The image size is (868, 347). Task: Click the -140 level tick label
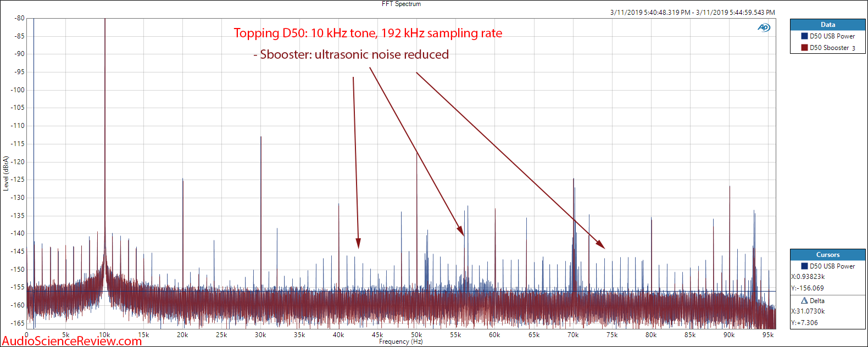click(18, 233)
